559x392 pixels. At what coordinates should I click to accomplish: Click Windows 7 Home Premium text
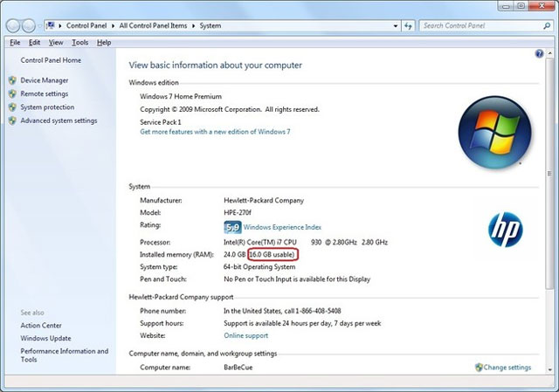pyautogui.click(x=181, y=97)
